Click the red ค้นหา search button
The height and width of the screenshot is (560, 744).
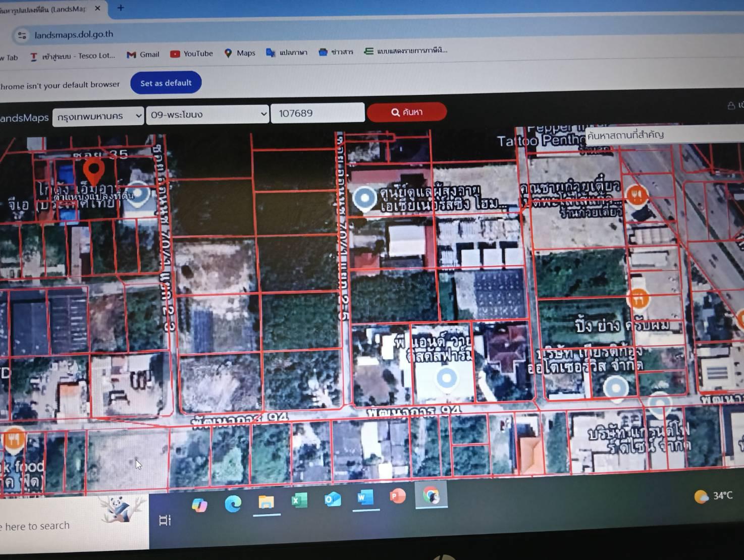point(407,112)
